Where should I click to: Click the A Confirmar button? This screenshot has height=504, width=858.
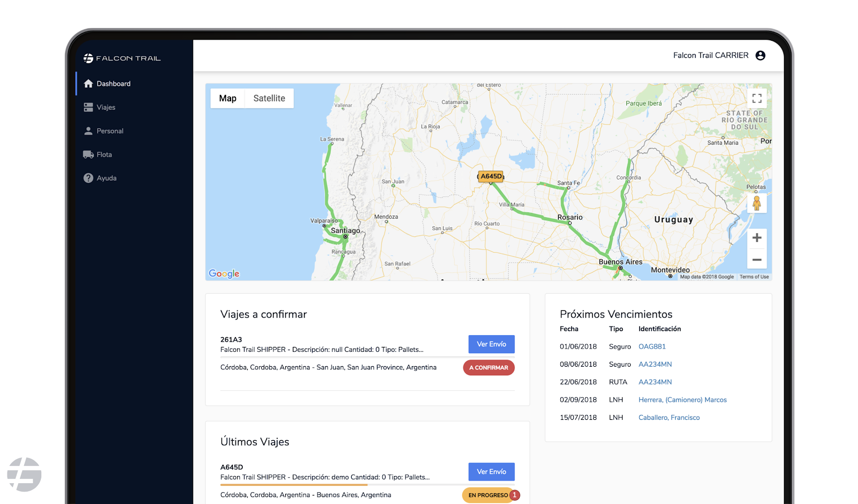[x=489, y=368]
